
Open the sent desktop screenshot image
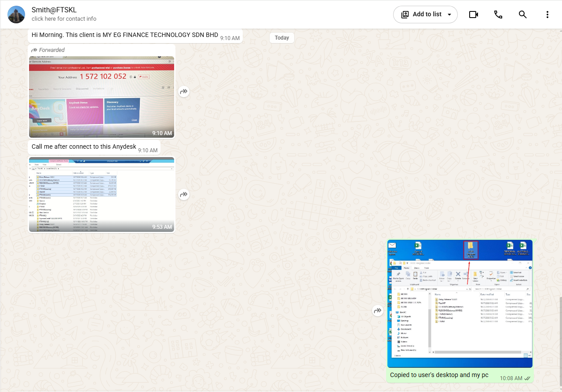(x=460, y=304)
